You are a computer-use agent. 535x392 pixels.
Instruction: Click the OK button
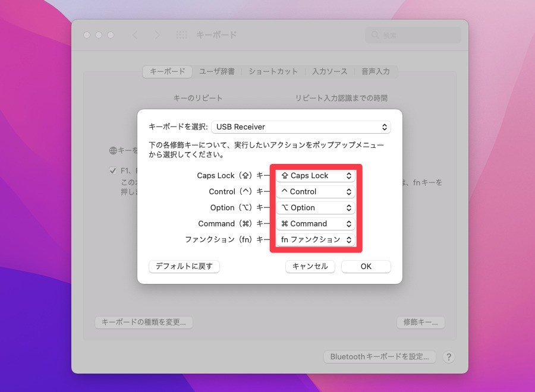coord(366,266)
